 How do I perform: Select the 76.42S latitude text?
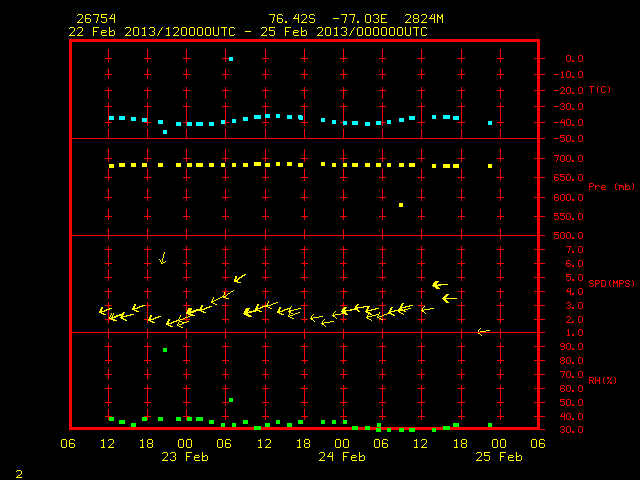(x=292, y=19)
